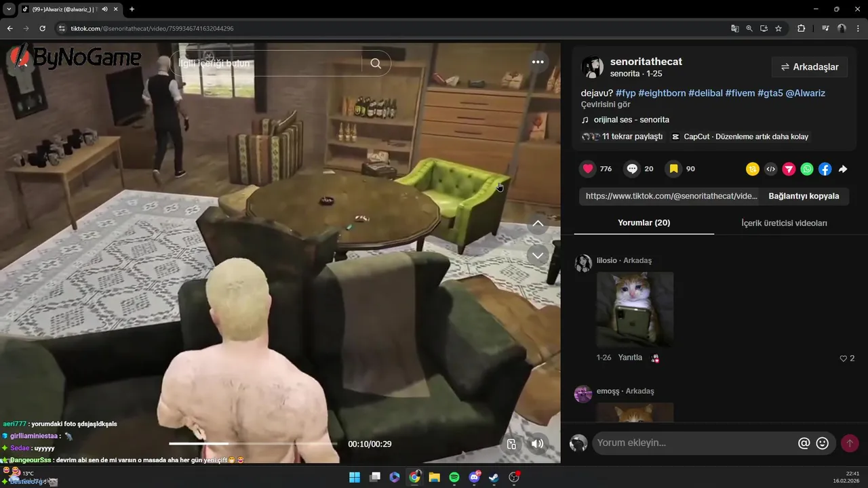Open the #gta5 hashtag
This screenshot has height=488, width=868.
pyautogui.click(x=770, y=93)
